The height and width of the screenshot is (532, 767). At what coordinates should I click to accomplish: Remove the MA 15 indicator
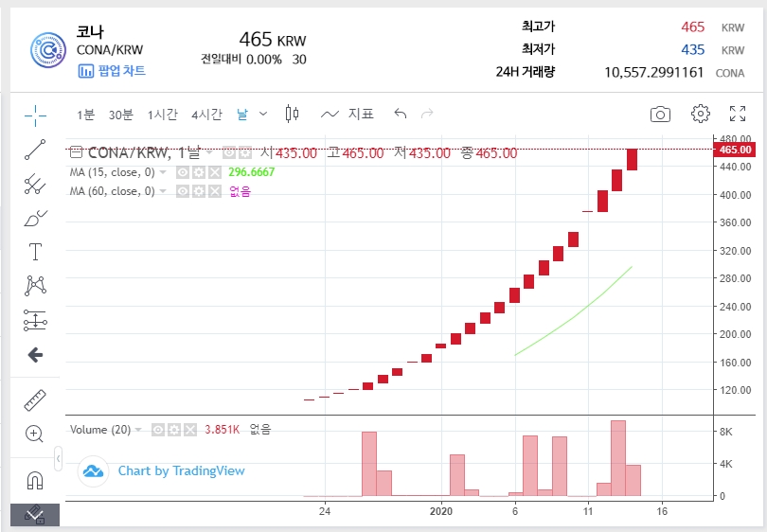tap(215, 172)
